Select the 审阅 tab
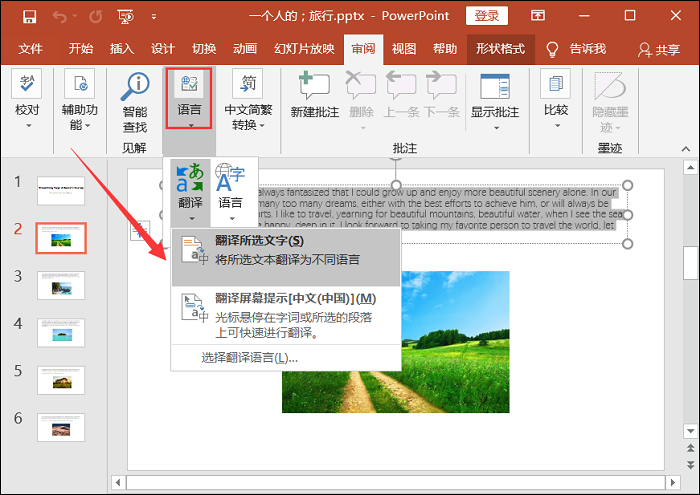The height and width of the screenshot is (495, 700). [363, 48]
